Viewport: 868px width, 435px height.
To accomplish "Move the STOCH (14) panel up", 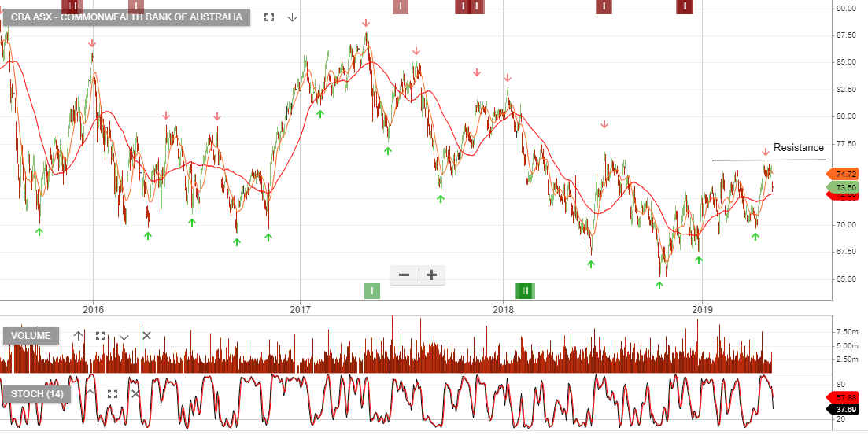I will click(x=90, y=393).
